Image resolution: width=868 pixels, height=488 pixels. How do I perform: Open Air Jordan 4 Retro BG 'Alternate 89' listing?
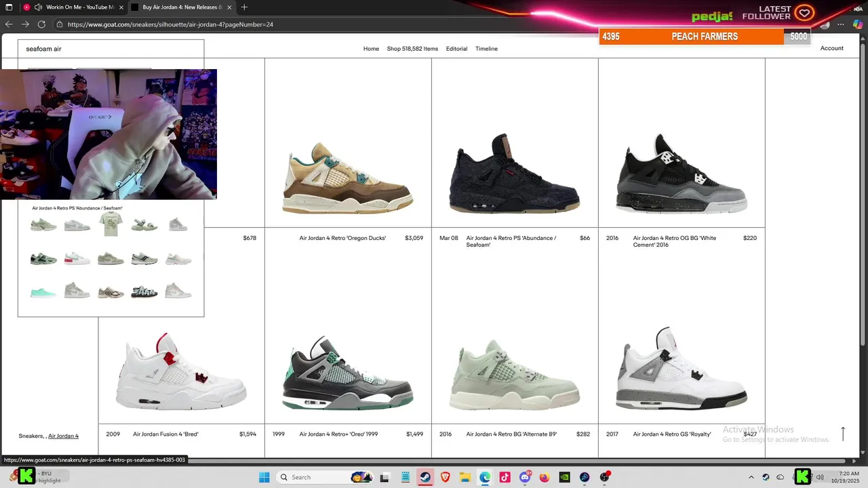pos(511,434)
